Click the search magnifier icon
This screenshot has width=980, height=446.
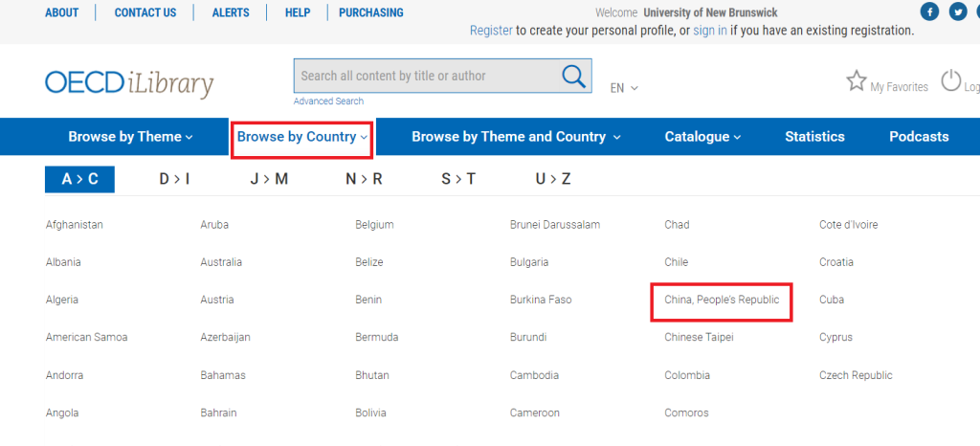(574, 76)
